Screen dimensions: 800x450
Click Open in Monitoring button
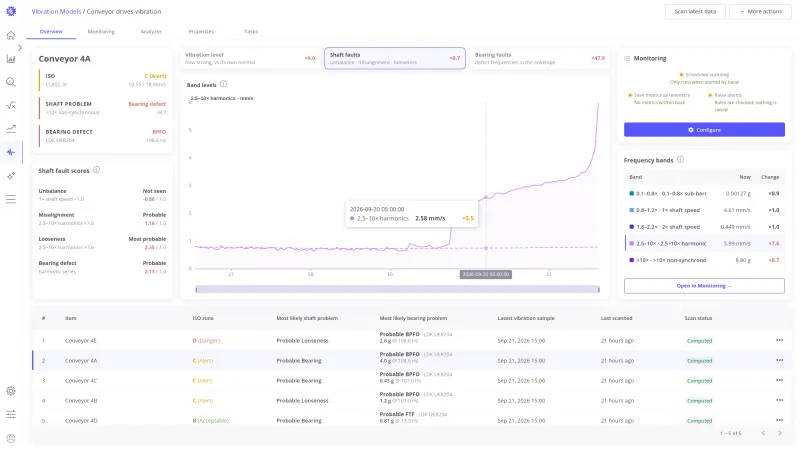(704, 286)
